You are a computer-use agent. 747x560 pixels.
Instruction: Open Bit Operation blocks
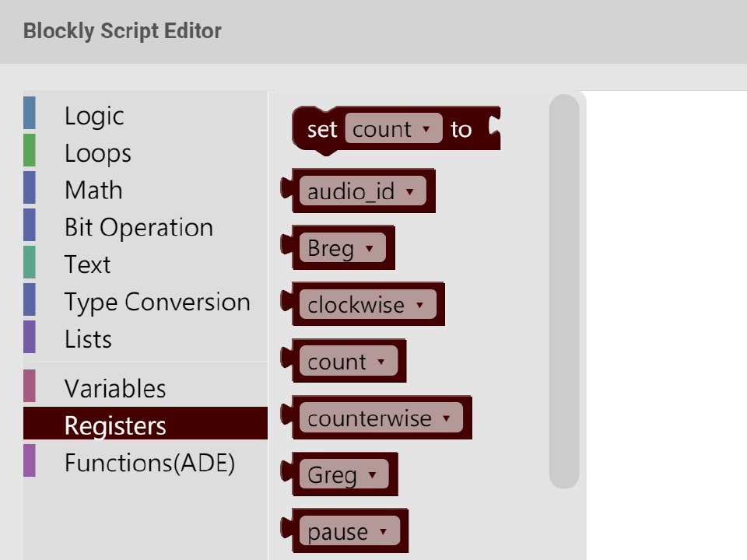[139, 228]
